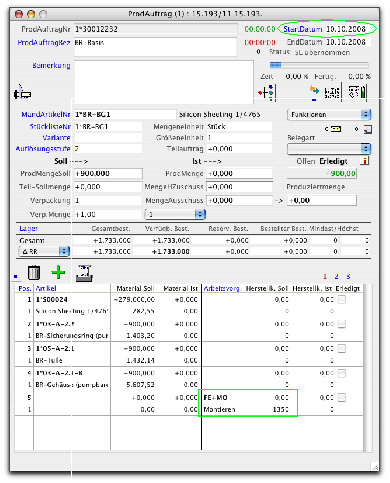
Task: Click the Pos. column header
Action: tap(25, 289)
